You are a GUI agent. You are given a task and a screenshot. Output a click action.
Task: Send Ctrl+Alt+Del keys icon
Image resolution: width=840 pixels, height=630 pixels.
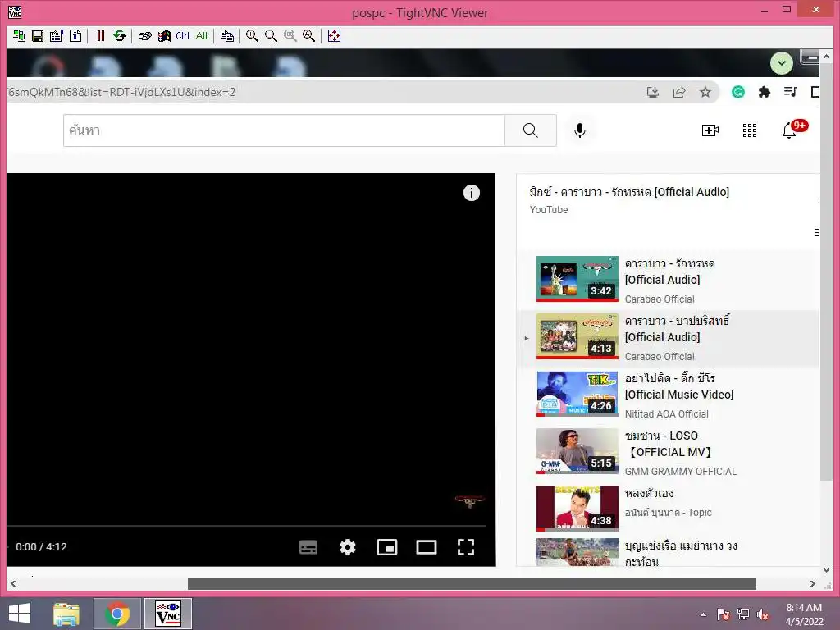(144, 36)
